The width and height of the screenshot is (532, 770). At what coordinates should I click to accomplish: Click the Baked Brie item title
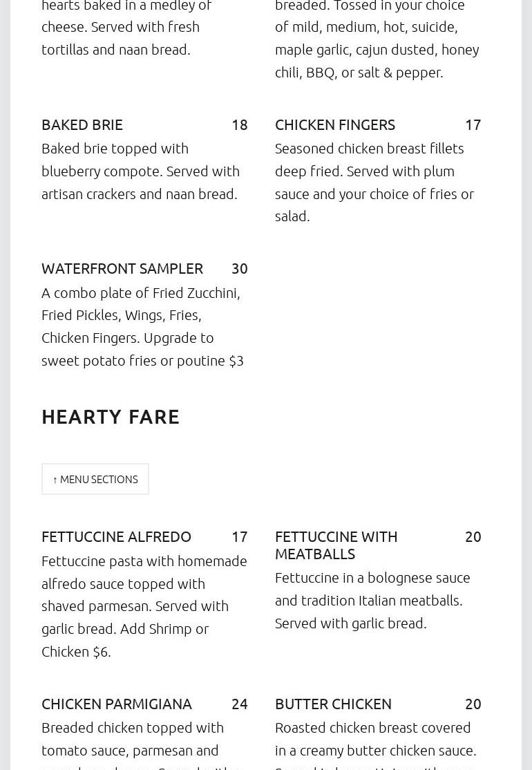pyautogui.click(x=82, y=124)
